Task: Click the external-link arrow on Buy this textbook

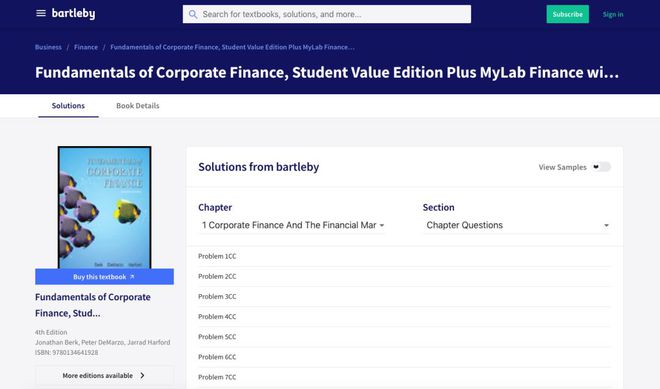Action: click(132, 277)
